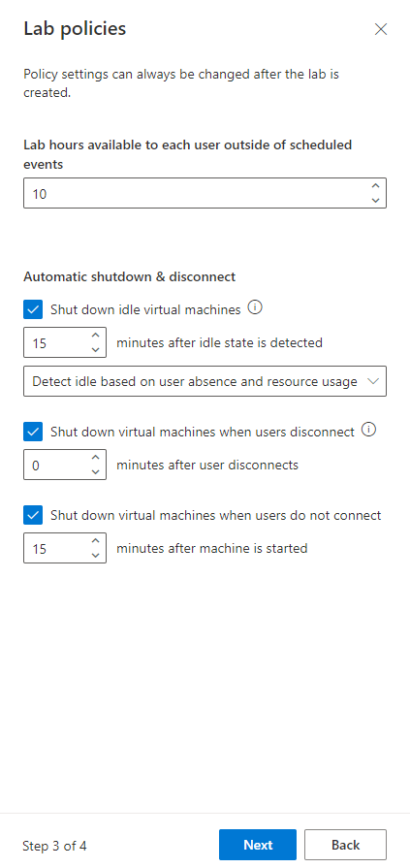Increase idle detection minutes using up arrow
410x868 pixels.
coord(96,336)
